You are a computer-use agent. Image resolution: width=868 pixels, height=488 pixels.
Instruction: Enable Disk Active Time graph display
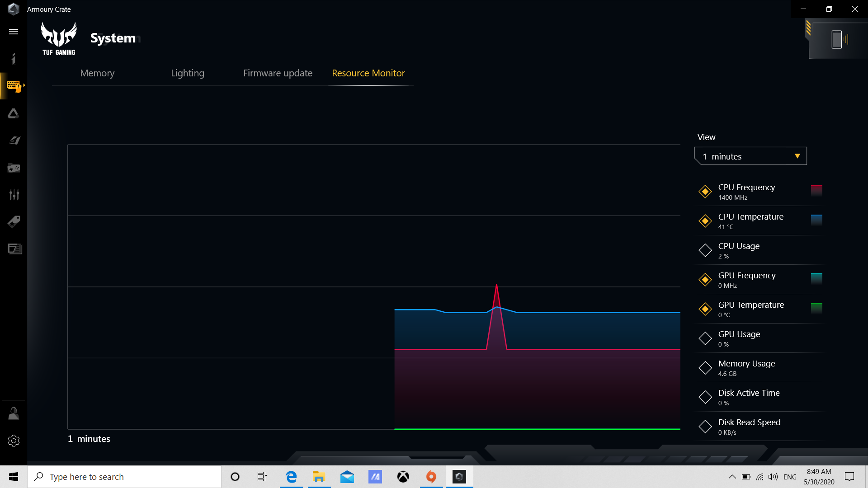tap(705, 397)
